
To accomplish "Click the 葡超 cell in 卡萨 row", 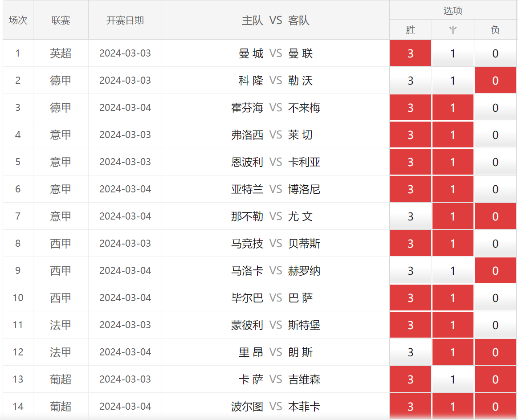I will coord(61,379).
